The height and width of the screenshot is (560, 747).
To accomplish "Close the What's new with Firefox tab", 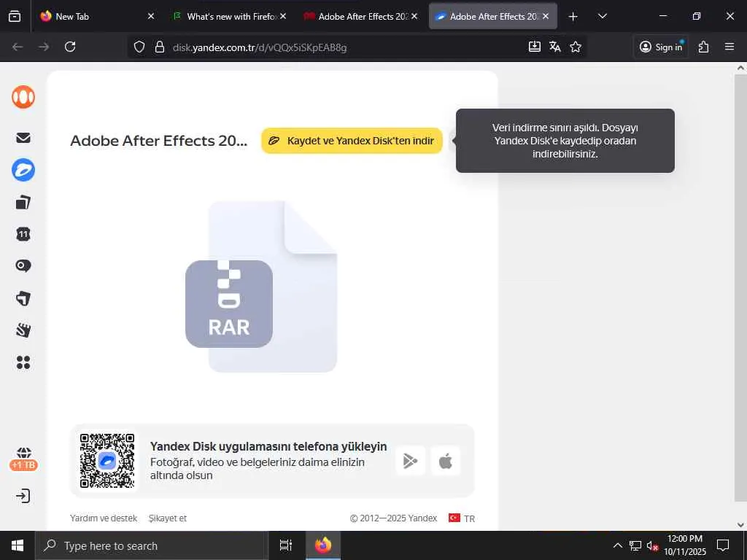I will tap(283, 16).
